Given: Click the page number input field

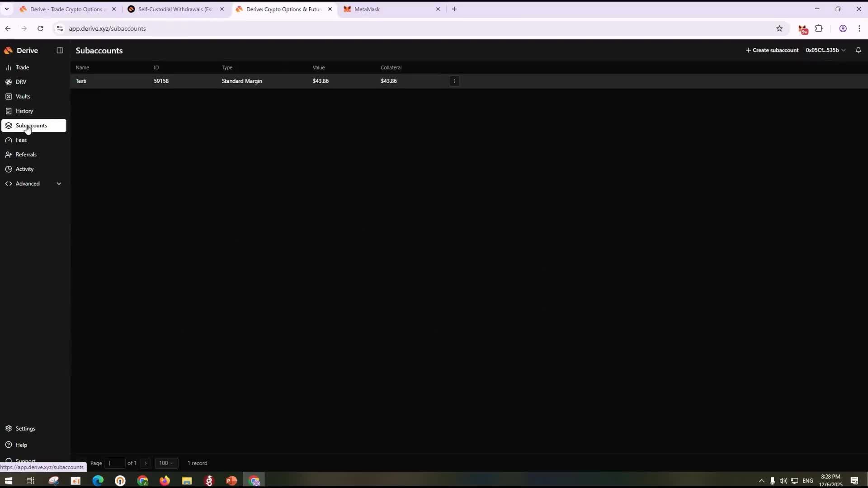Looking at the screenshot, I should click(x=114, y=463).
